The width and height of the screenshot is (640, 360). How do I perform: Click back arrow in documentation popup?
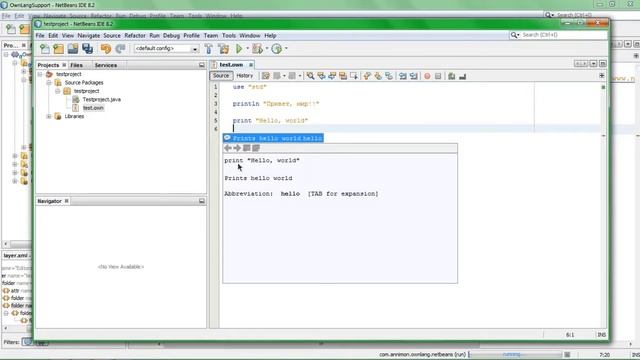tap(228, 148)
